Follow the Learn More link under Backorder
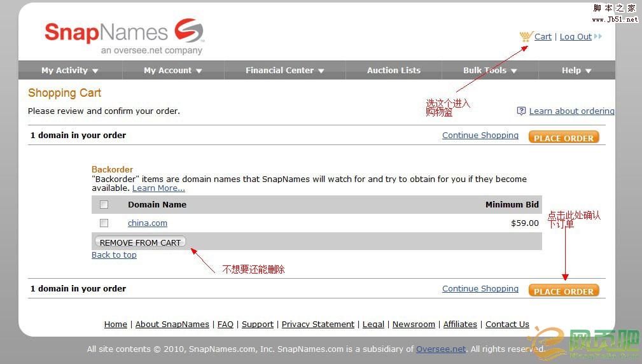642x364 pixels. (x=158, y=188)
